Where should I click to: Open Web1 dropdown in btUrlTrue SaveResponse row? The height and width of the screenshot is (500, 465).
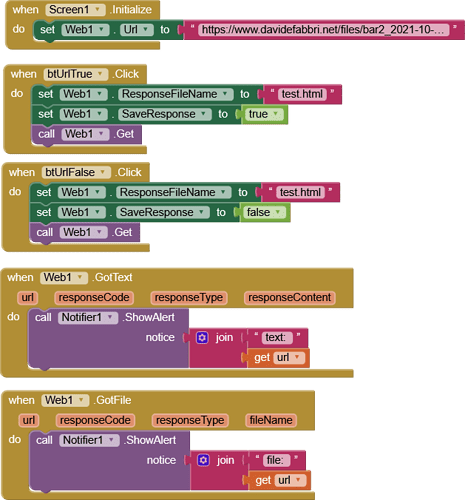point(83,114)
